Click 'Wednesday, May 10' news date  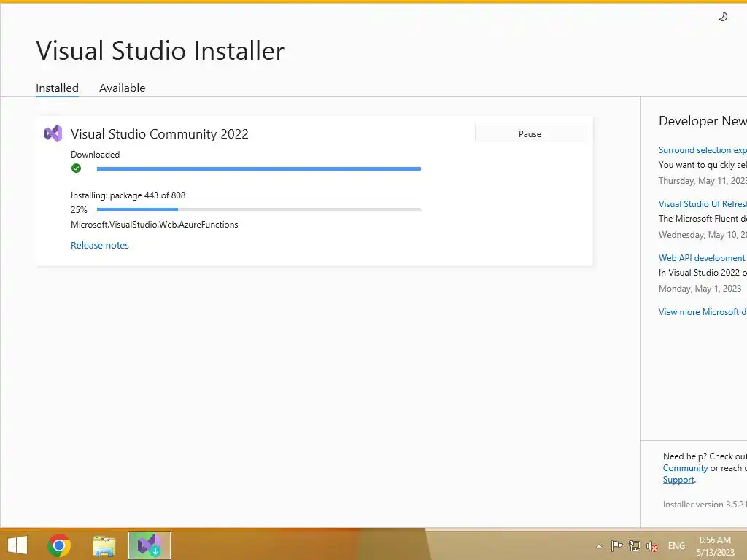click(703, 235)
